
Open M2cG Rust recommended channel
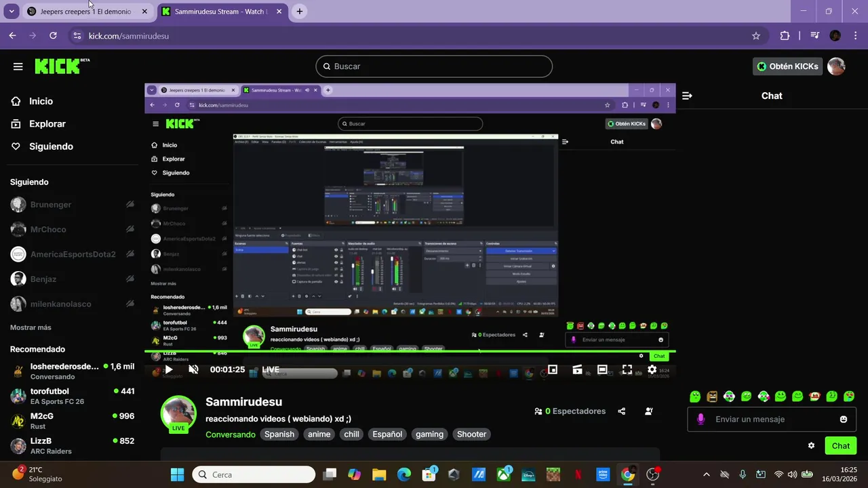point(73,421)
